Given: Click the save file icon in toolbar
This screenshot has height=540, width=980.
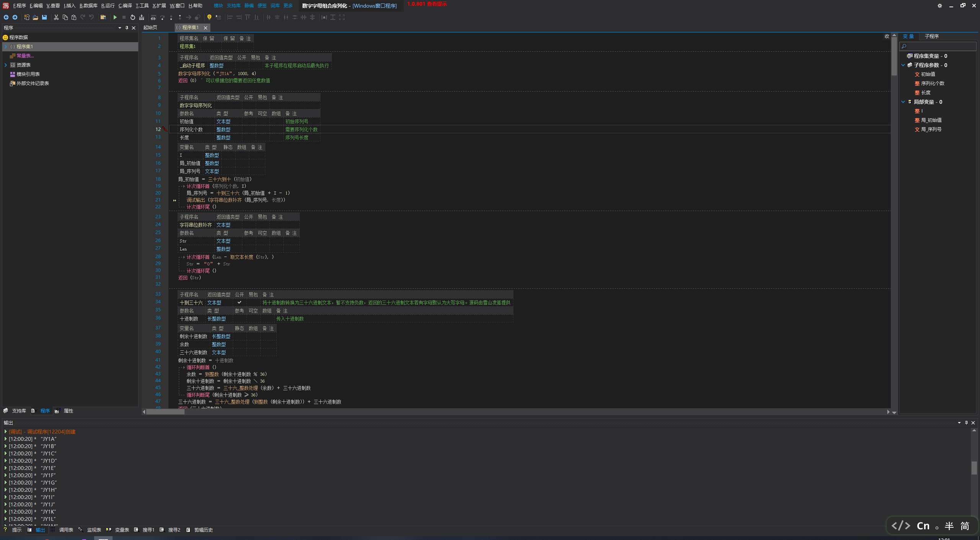Looking at the screenshot, I should [43, 18].
